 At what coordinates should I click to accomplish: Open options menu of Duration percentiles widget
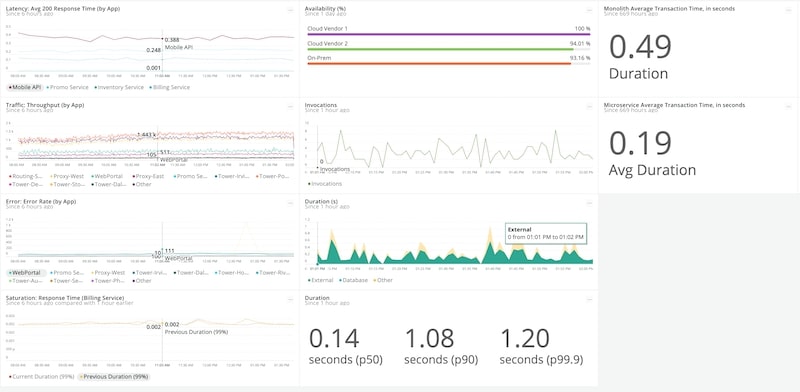[589, 299]
